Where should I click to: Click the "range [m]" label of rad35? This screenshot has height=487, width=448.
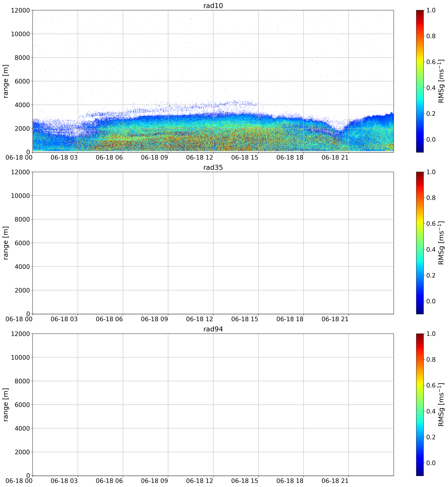6,243
